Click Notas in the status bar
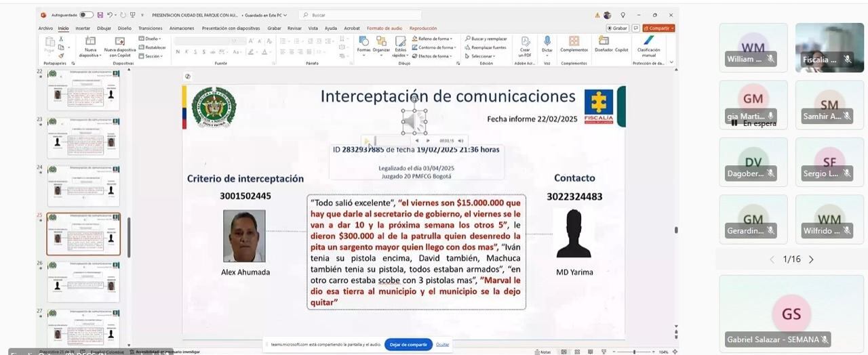The image size is (868, 355). [x=542, y=352]
